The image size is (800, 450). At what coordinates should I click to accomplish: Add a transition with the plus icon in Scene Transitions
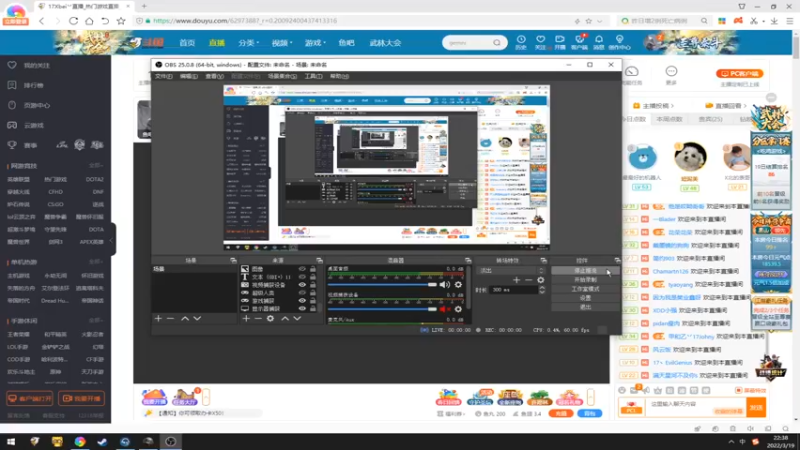tap(516, 280)
